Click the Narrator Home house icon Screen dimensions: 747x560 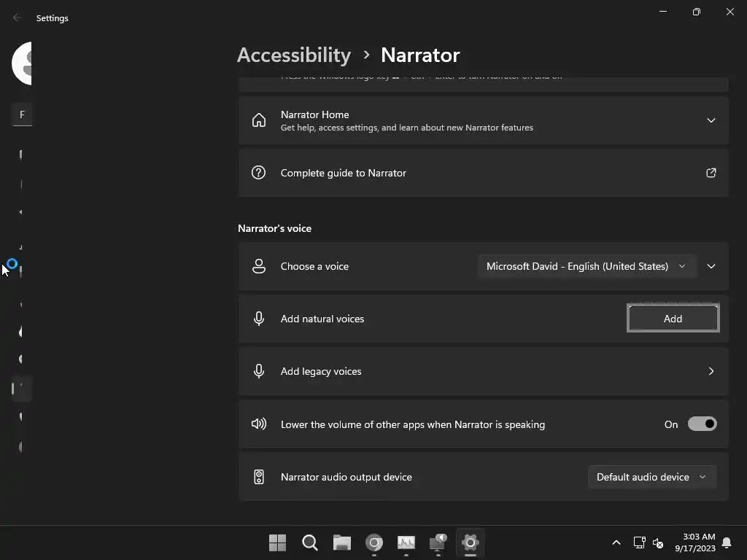pos(259,120)
